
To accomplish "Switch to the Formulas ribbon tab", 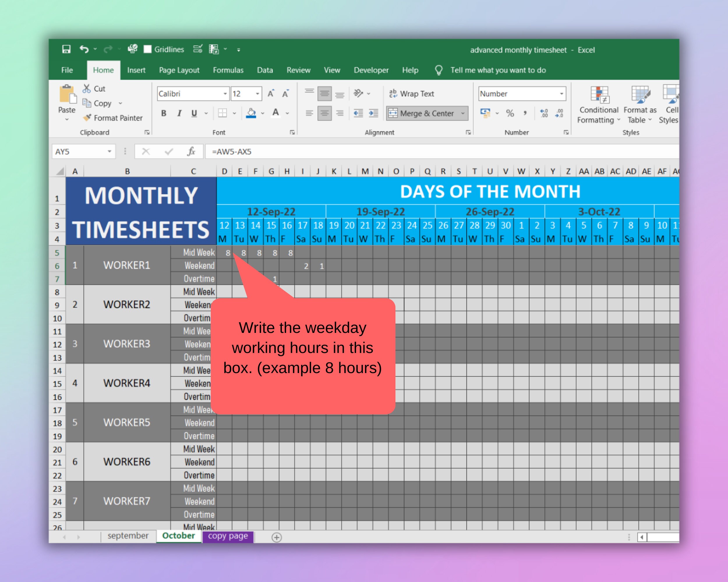I will tap(228, 70).
